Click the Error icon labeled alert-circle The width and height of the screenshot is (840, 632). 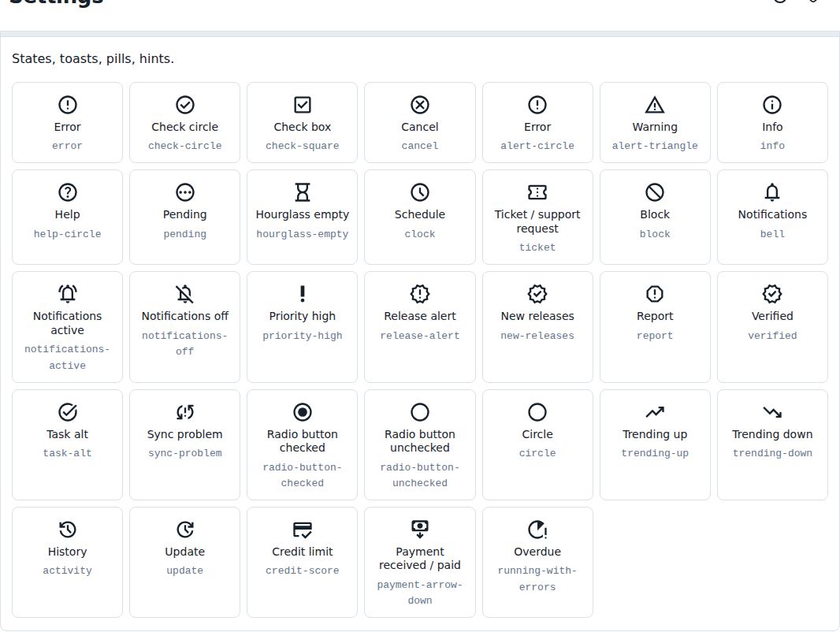click(x=537, y=105)
